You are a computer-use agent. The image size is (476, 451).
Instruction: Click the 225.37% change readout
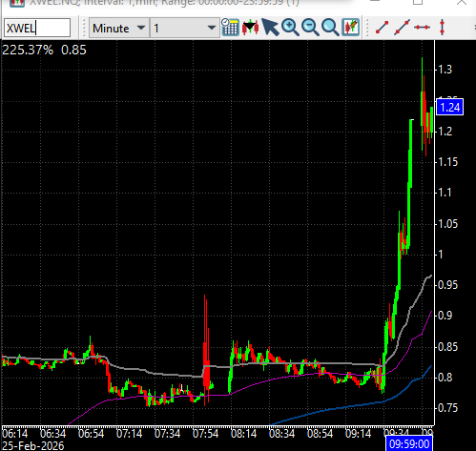(28, 51)
